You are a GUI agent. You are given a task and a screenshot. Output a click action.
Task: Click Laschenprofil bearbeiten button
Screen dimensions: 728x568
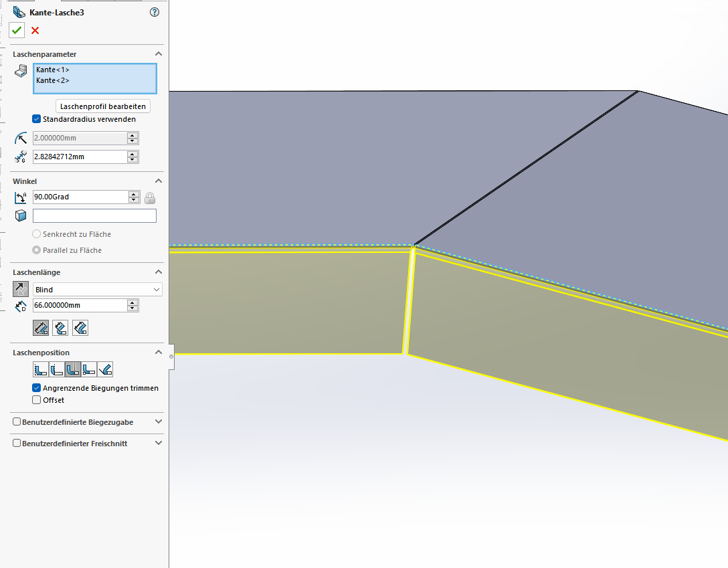[x=102, y=106]
